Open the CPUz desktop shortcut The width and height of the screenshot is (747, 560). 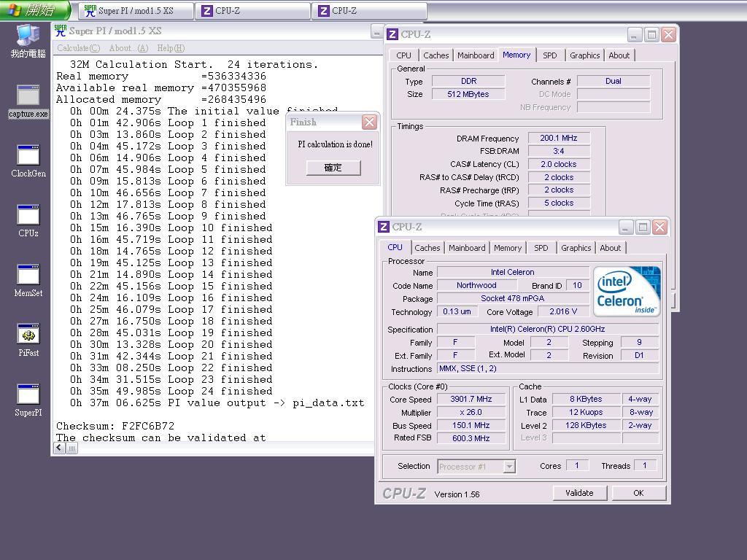tap(28, 221)
